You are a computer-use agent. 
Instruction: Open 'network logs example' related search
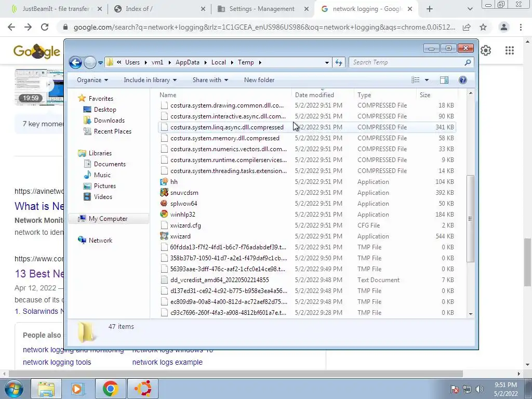(167, 362)
